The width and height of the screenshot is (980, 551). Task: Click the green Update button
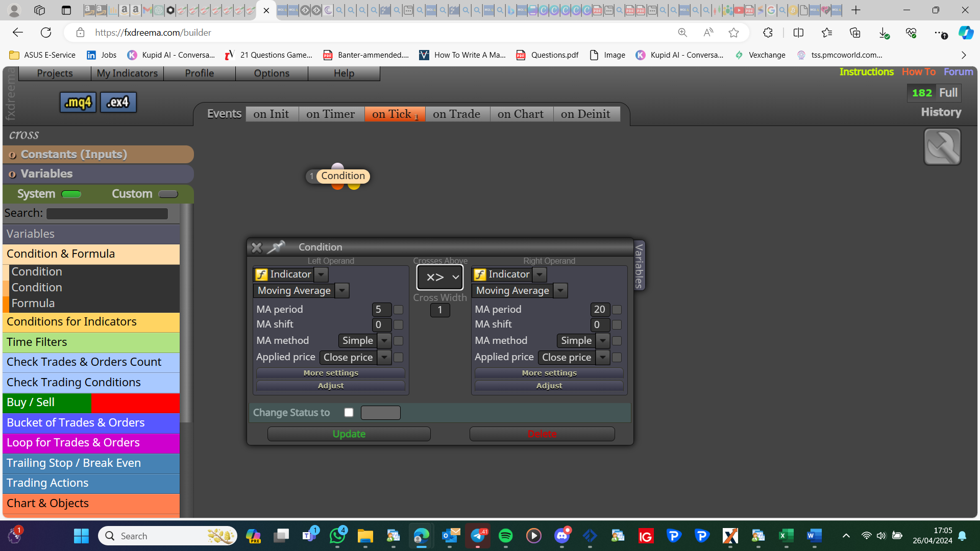349,434
